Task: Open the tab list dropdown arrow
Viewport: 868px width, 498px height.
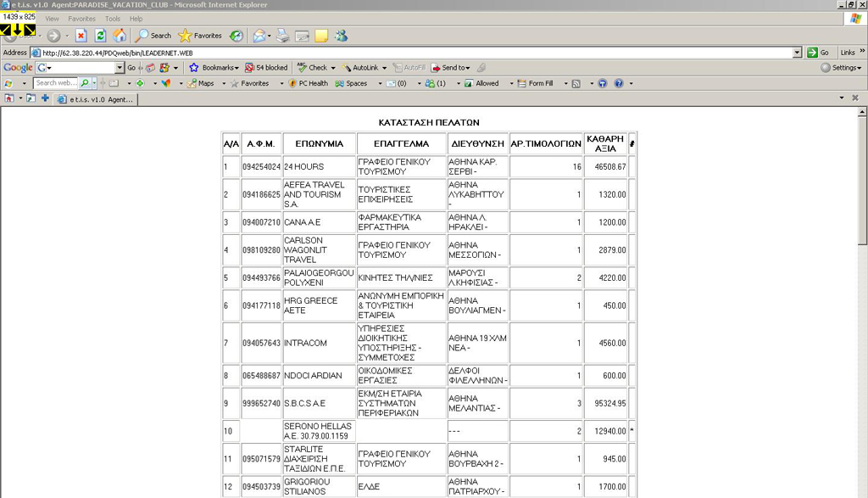Action: point(842,98)
